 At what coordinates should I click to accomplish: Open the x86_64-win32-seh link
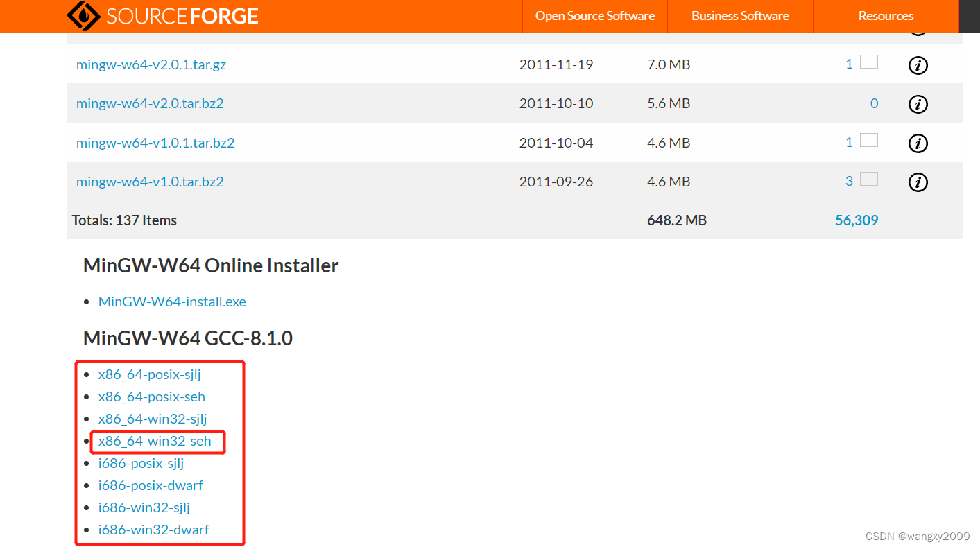155,441
